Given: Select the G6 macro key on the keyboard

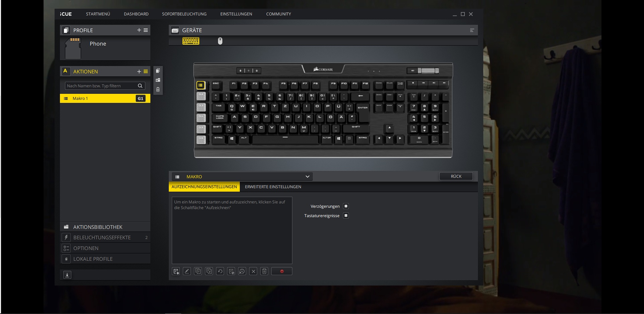Looking at the screenshot, I should point(201,139).
